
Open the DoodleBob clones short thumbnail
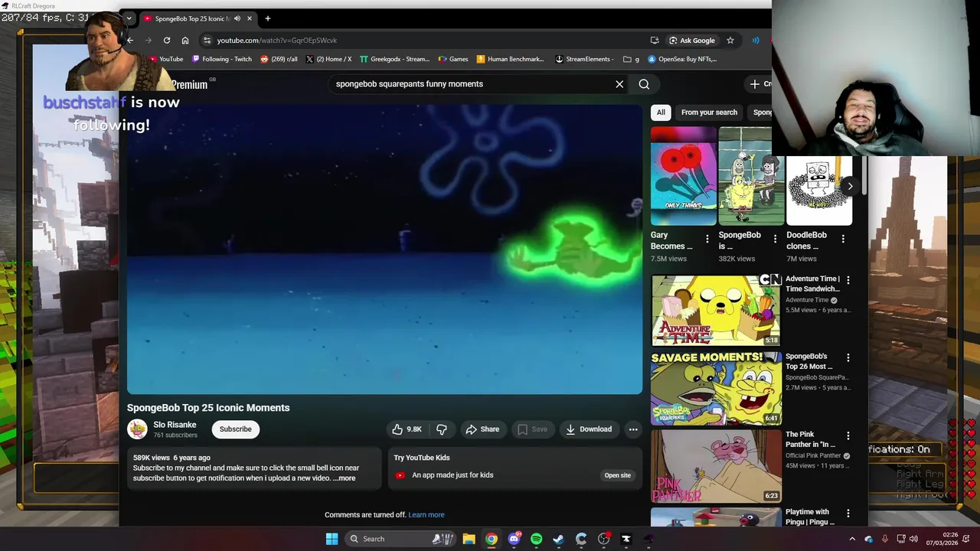click(819, 190)
